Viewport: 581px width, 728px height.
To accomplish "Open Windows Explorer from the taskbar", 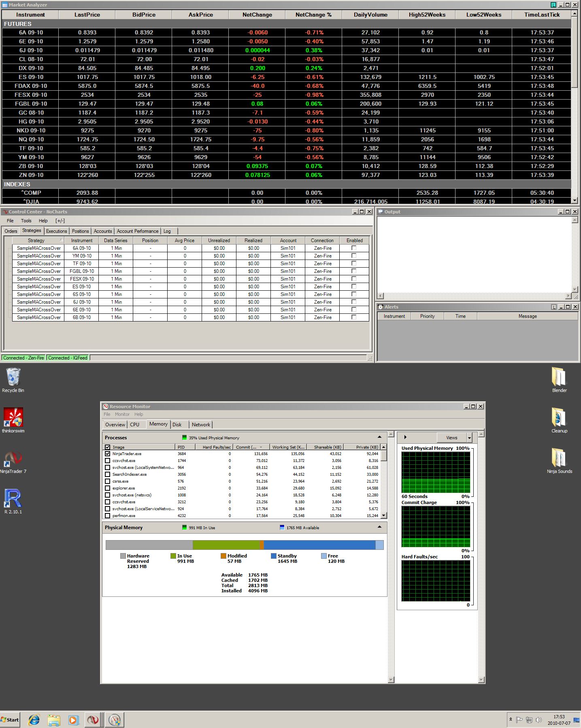I will (x=53, y=720).
